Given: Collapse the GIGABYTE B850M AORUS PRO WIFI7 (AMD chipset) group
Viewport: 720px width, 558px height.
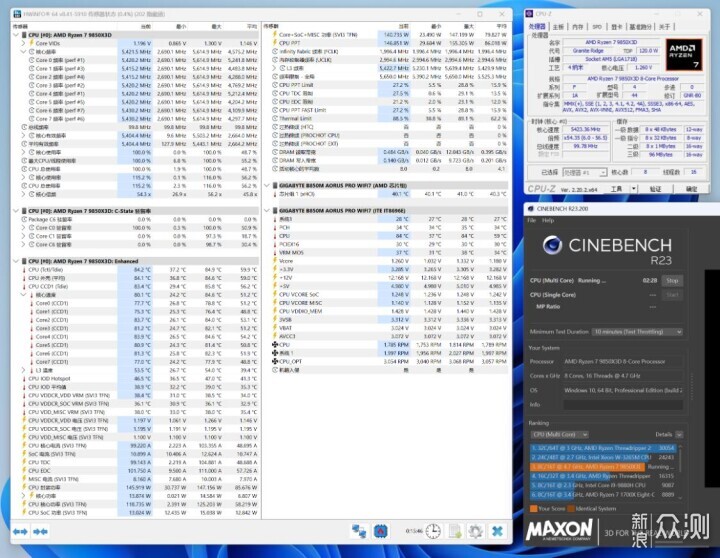Looking at the screenshot, I should click(267, 186).
